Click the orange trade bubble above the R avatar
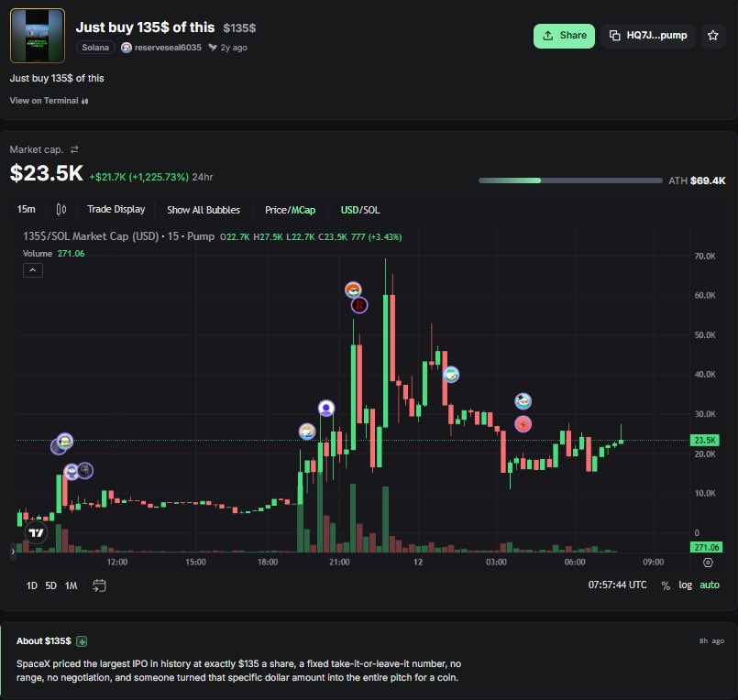This screenshot has height=700, width=738. [353, 290]
